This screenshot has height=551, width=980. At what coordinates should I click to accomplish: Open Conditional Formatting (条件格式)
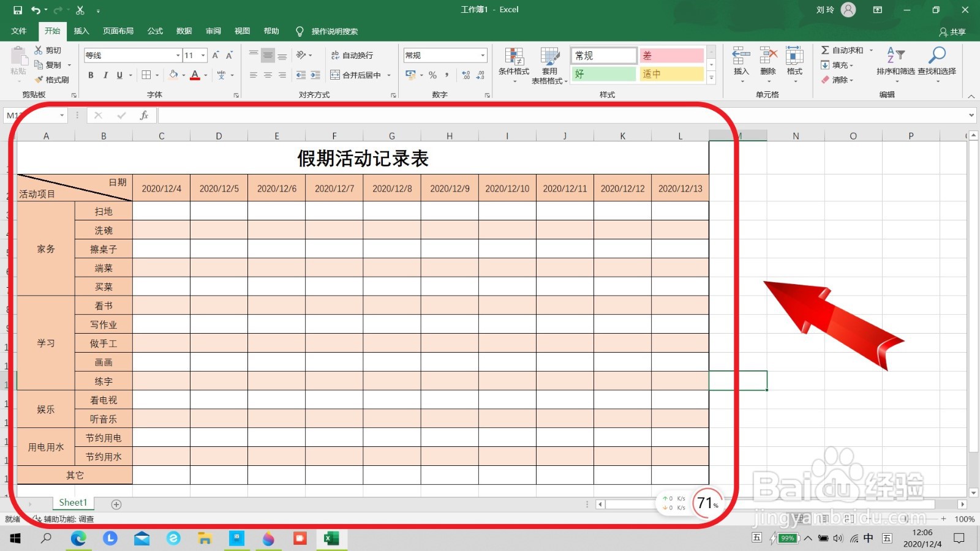tap(514, 65)
